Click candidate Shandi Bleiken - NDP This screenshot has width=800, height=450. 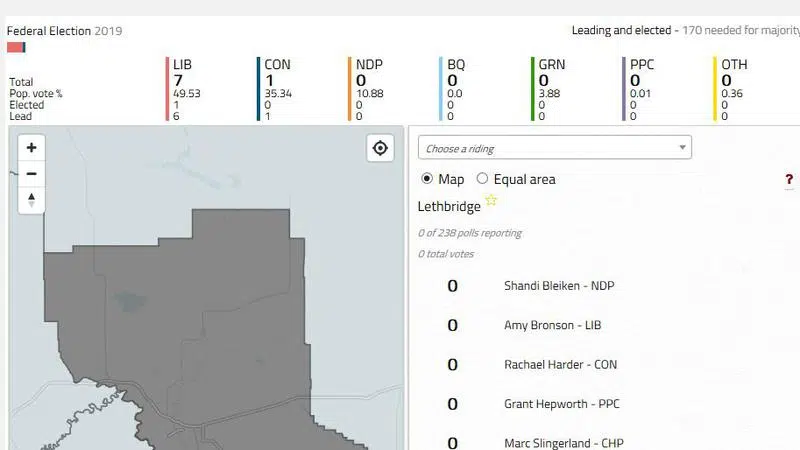coord(559,286)
